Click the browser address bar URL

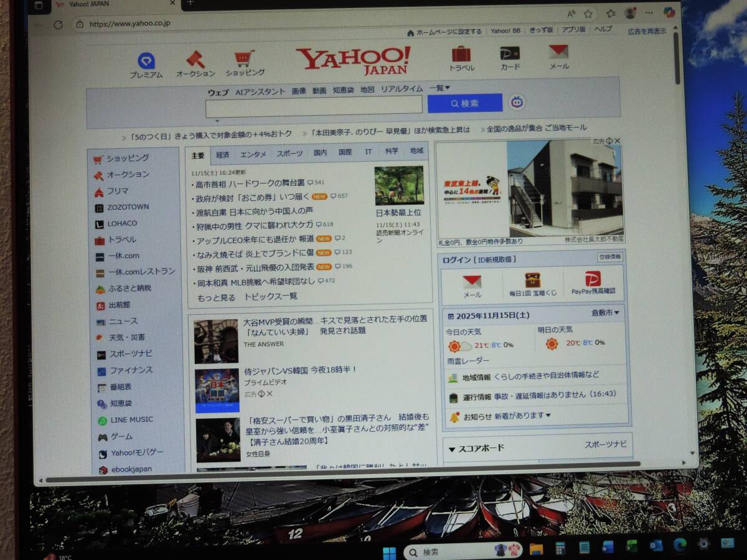(x=130, y=24)
